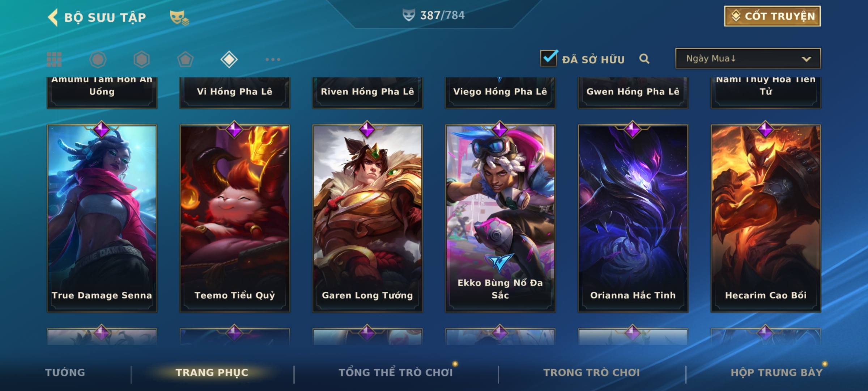The image size is (868, 391).
Task: View the Orianna Hắc Tinh skin
Action: (x=633, y=218)
